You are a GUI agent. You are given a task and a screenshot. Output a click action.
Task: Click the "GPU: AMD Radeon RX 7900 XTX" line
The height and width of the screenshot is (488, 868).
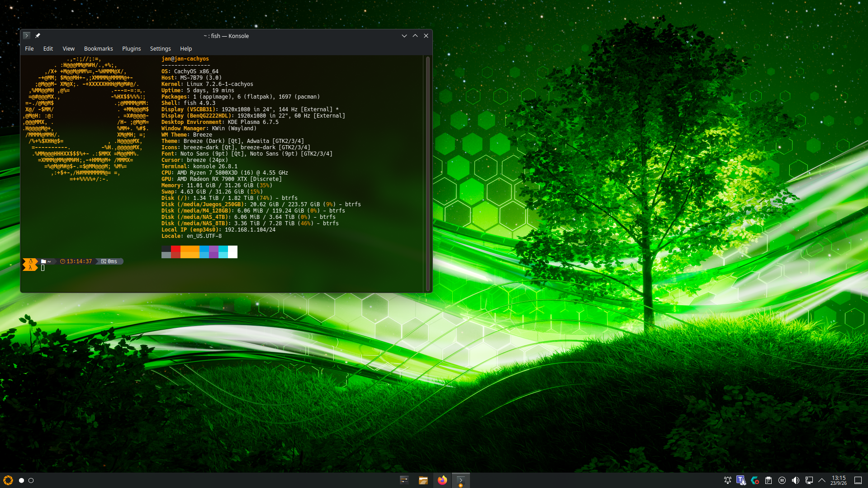222,179
